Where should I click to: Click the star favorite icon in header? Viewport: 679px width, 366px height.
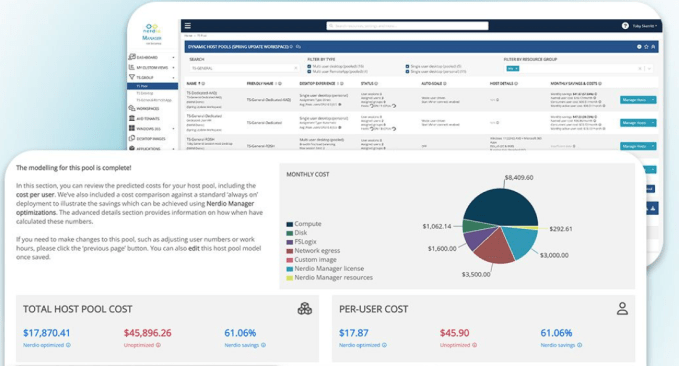point(646,46)
